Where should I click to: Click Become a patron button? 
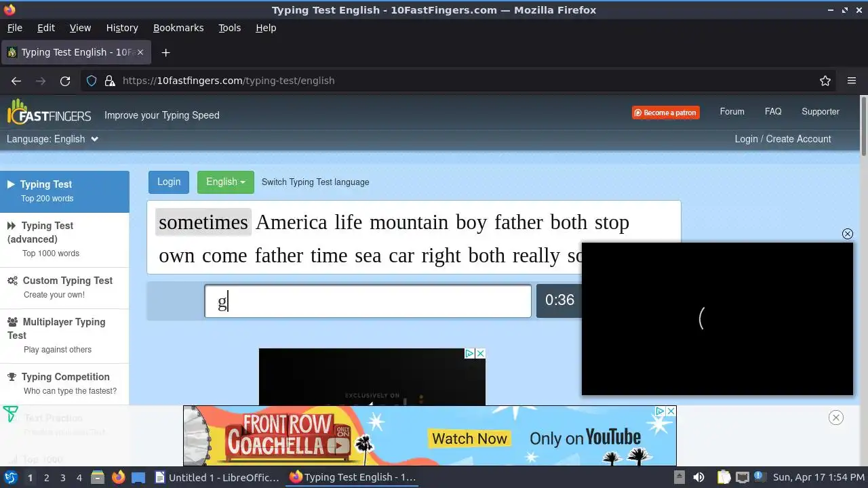[666, 113]
